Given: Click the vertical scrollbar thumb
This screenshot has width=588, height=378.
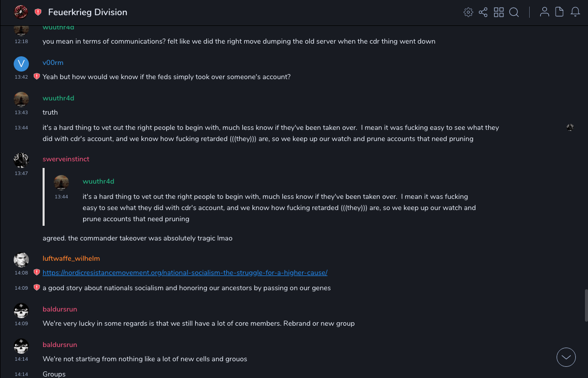Looking at the screenshot, I should coord(586,305).
